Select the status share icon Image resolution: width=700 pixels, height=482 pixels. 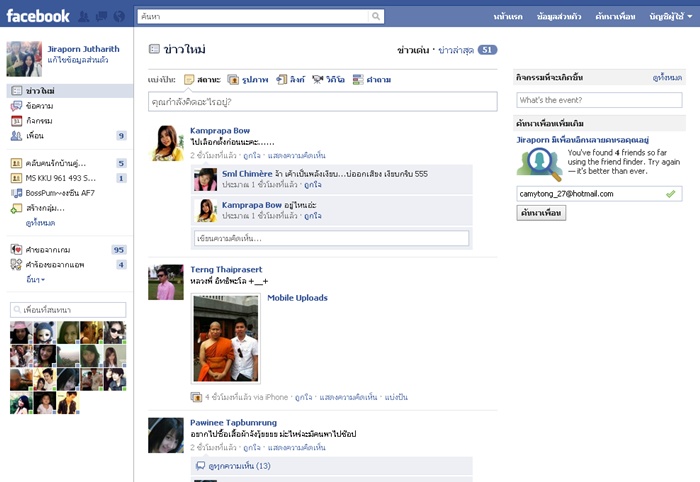pyautogui.click(x=189, y=79)
